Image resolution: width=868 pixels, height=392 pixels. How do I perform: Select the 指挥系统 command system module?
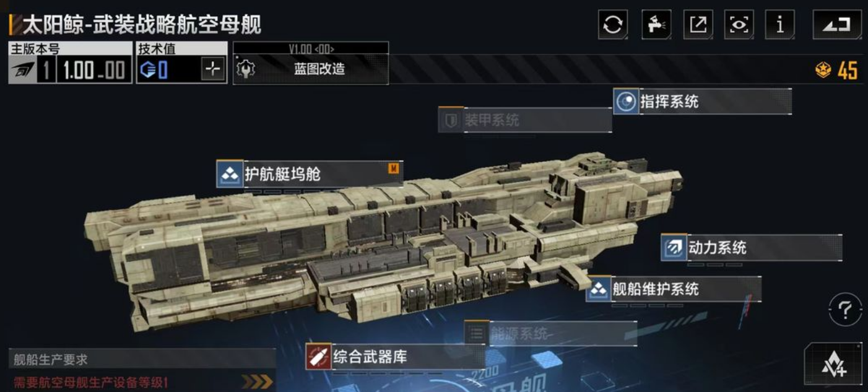(x=703, y=102)
